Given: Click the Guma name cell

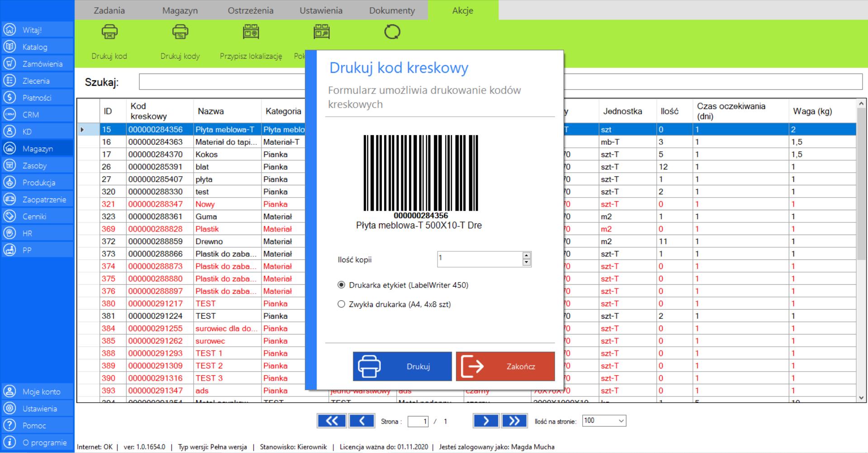Looking at the screenshot, I should (x=227, y=217).
